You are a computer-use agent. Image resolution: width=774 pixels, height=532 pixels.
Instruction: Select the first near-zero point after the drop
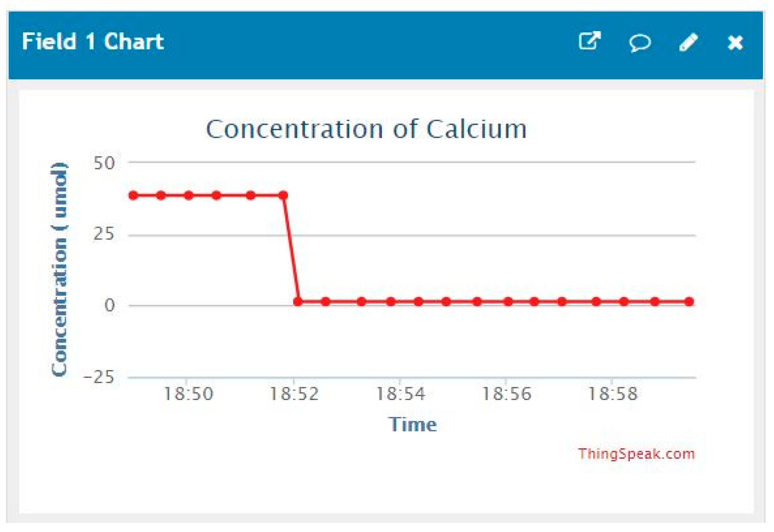coord(298,302)
